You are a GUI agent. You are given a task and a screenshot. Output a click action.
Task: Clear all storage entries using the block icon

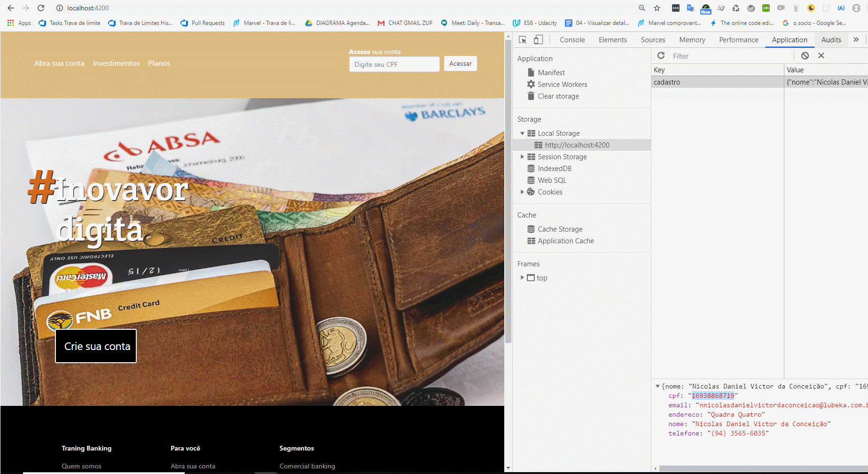coord(805,55)
